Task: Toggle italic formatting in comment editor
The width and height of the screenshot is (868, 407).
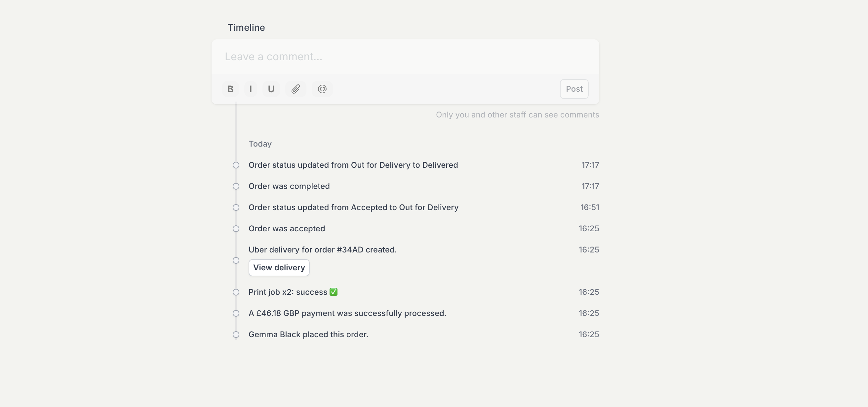Action: 250,89
